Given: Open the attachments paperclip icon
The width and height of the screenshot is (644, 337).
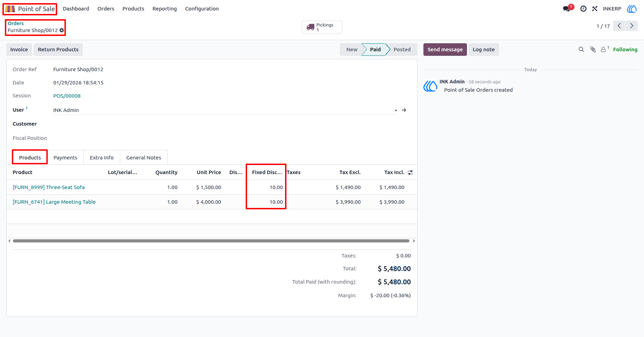Looking at the screenshot, I should click(x=593, y=50).
